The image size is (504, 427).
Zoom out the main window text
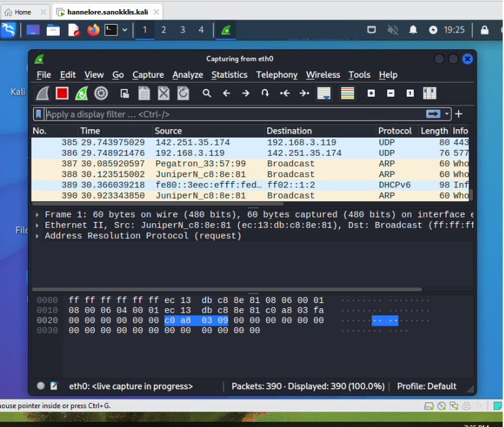coord(390,93)
